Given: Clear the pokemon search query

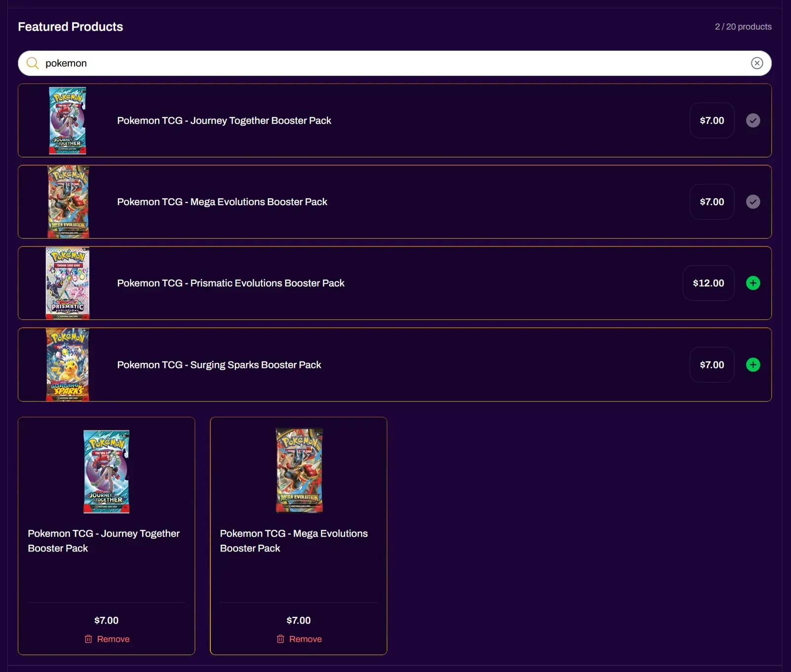Looking at the screenshot, I should click(x=757, y=63).
